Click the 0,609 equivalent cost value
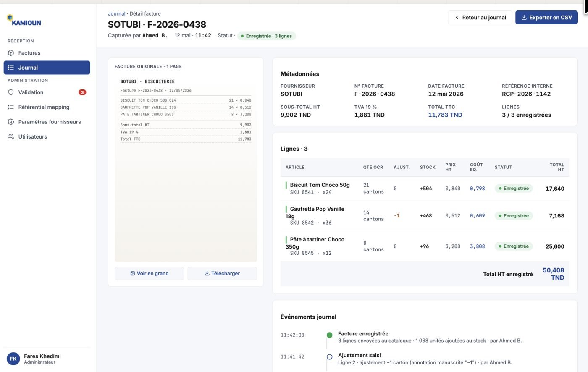Viewport: 588px width, 372px height. [x=478, y=216]
